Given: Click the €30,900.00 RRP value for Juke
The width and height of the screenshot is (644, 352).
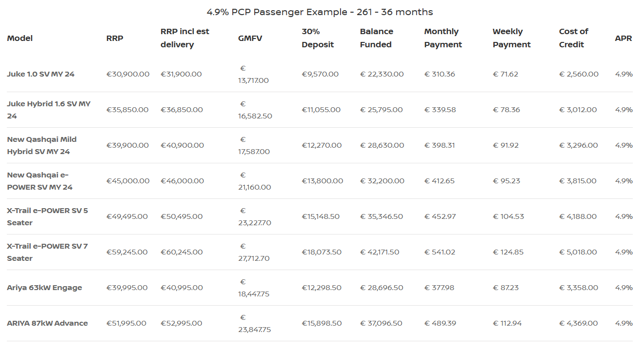Looking at the screenshot, I should coord(128,74).
